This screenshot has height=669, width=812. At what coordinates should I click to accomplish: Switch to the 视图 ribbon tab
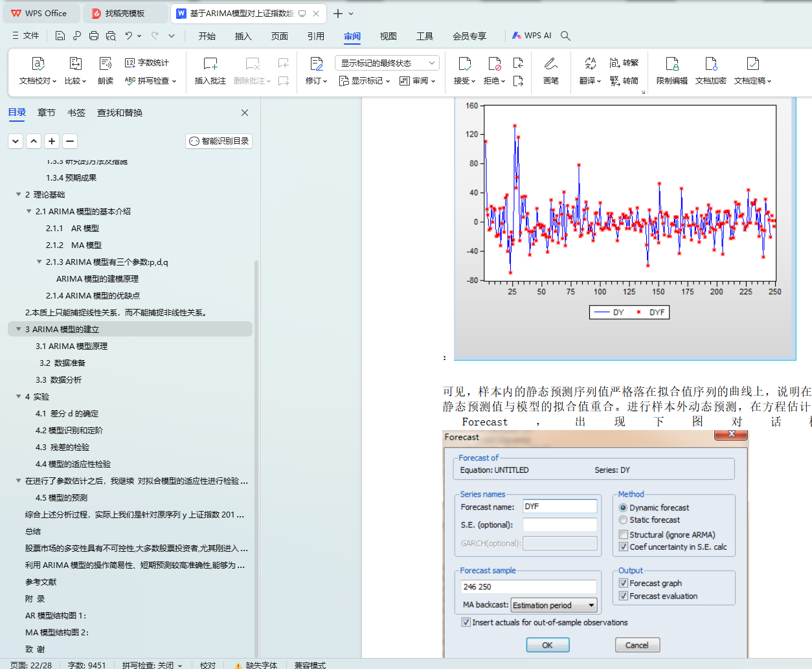tap(389, 36)
